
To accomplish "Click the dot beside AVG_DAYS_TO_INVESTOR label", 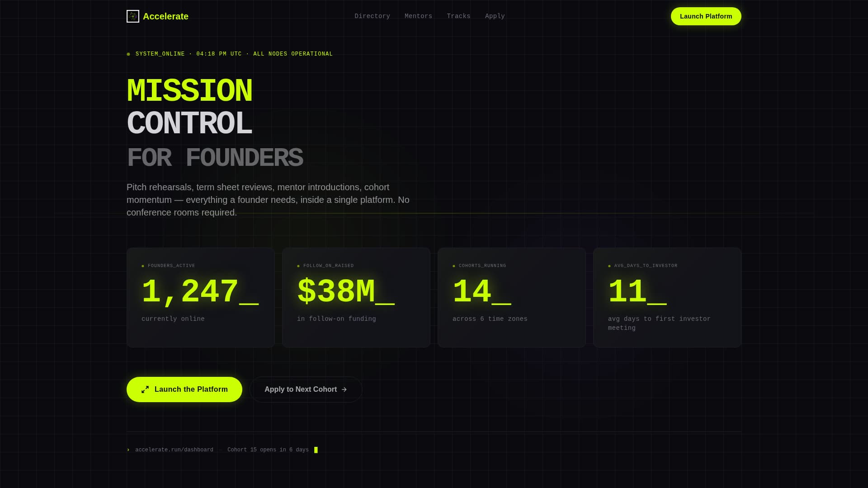I will 610,266.
